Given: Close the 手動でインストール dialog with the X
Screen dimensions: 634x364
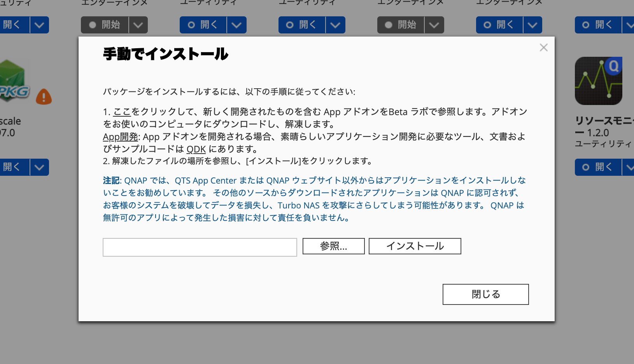Looking at the screenshot, I should [x=543, y=47].
